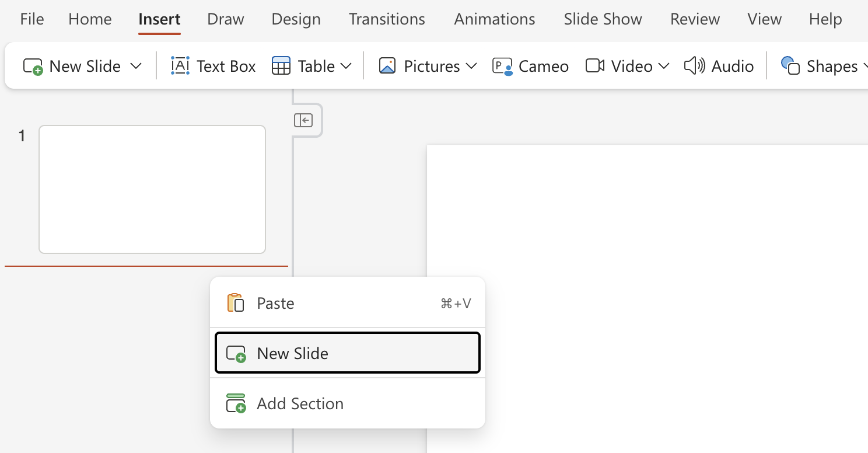This screenshot has height=453, width=868.
Task: Insert a Cameo camera feed
Action: point(530,66)
